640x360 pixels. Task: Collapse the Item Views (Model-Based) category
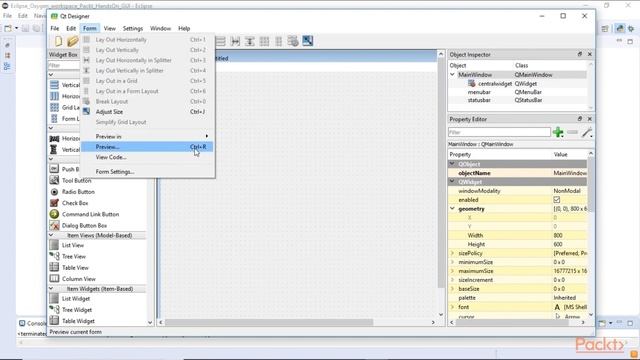(x=51, y=236)
